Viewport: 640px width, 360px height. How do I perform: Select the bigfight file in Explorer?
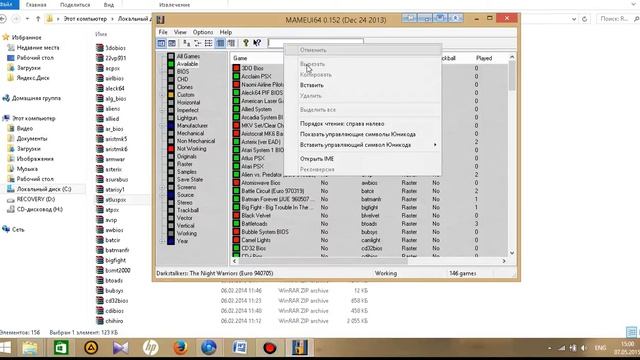pyautogui.click(x=116, y=260)
